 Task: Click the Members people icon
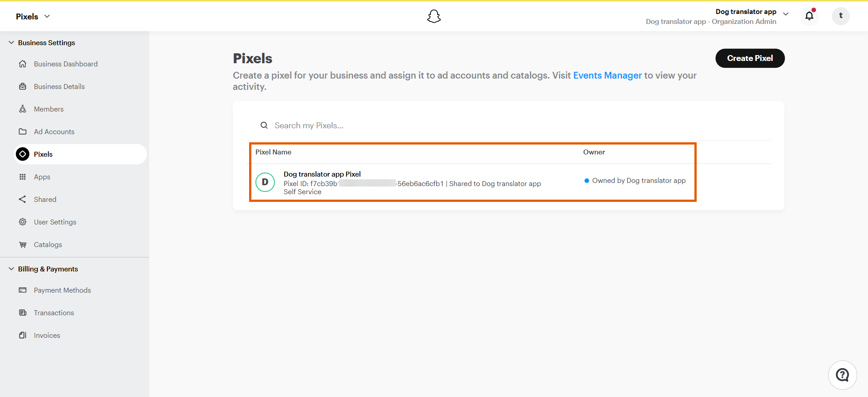coord(23,109)
